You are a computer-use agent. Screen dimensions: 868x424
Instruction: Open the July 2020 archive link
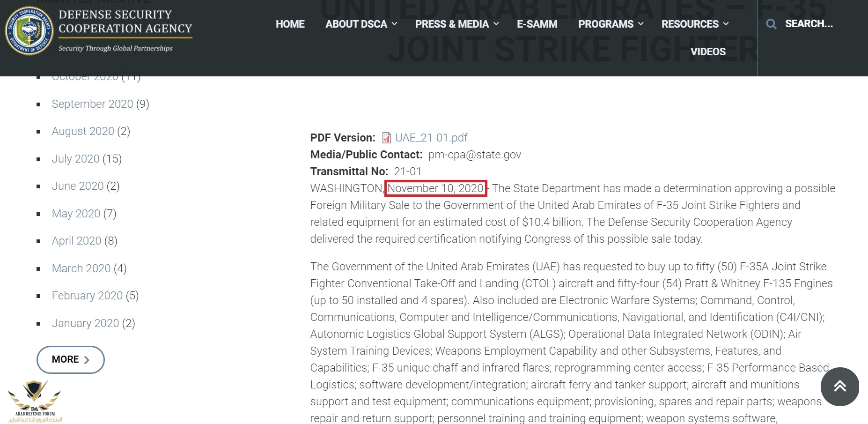[75, 159]
